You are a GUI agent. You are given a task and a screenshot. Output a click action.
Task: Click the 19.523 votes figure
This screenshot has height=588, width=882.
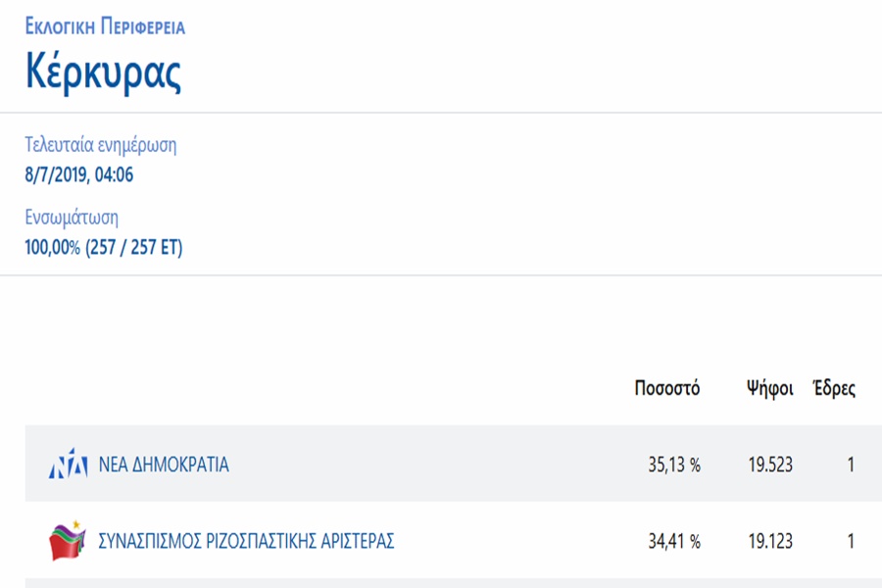click(769, 465)
